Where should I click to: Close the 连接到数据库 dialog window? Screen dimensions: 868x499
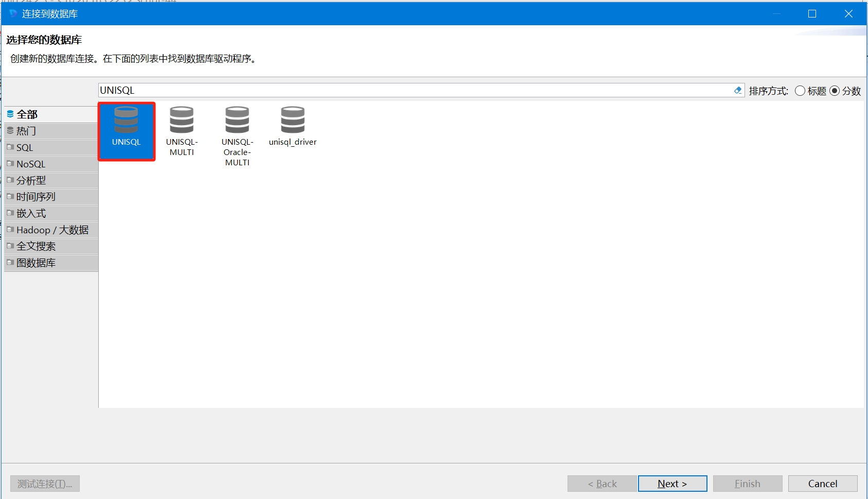tap(848, 14)
